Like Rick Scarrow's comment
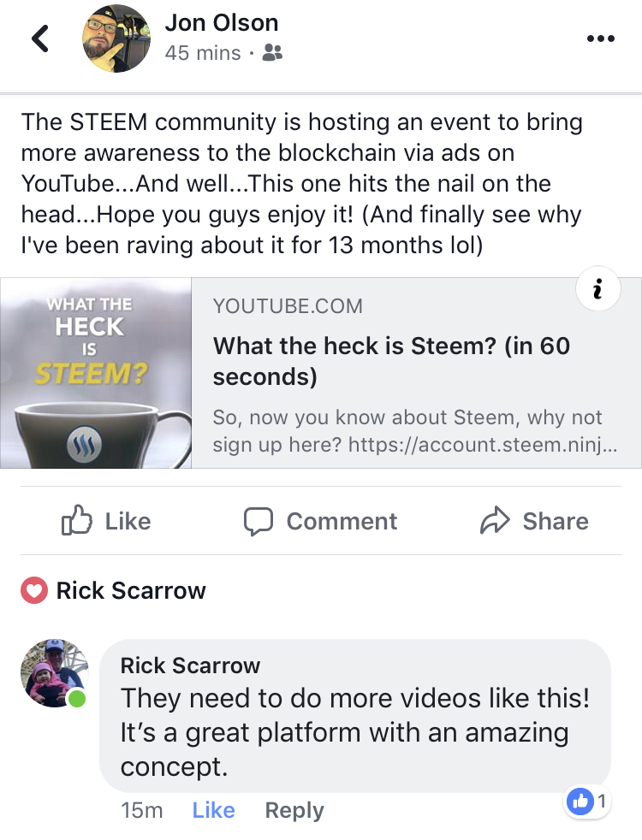This screenshot has height=840, width=642. [213, 810]
